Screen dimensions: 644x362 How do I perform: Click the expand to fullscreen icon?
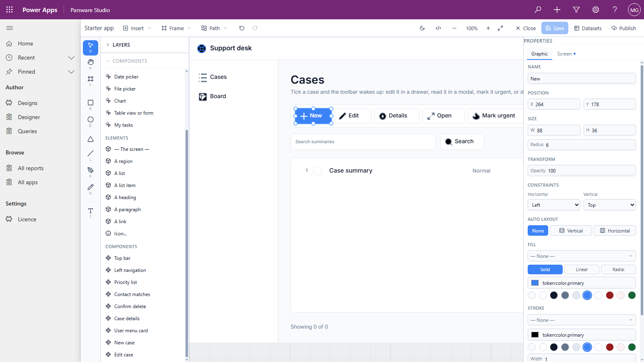(500, 28)
